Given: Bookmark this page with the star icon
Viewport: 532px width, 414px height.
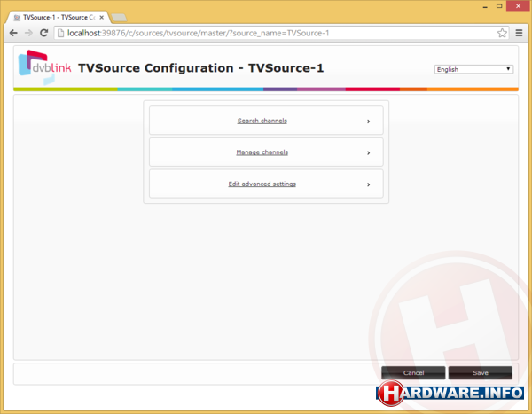Looking at the screenshot, I should point(502,33).
